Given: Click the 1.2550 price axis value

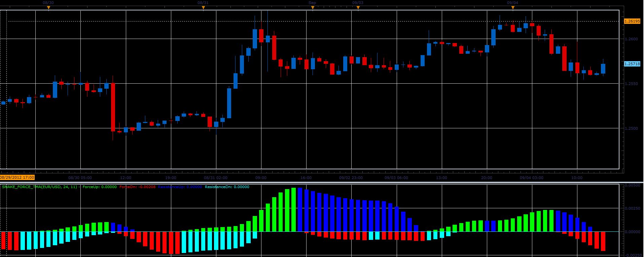Looking at the screenshot, I should tap(631, 84).
